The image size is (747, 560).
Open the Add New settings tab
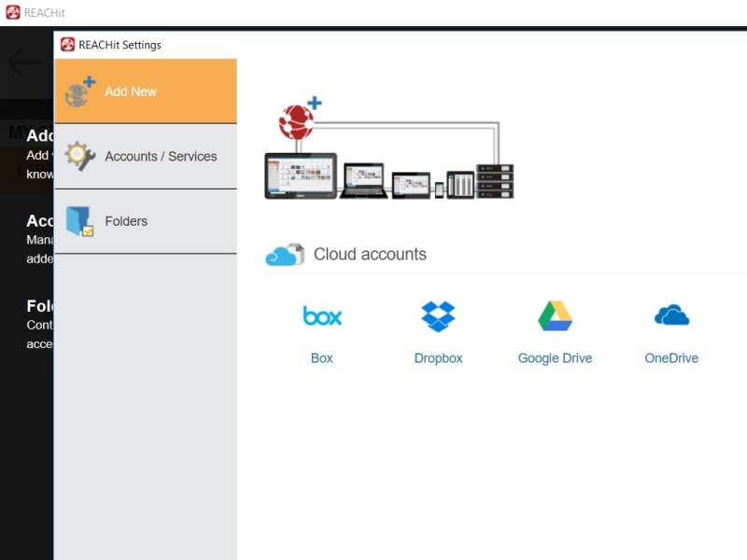(x=146, y=91)
